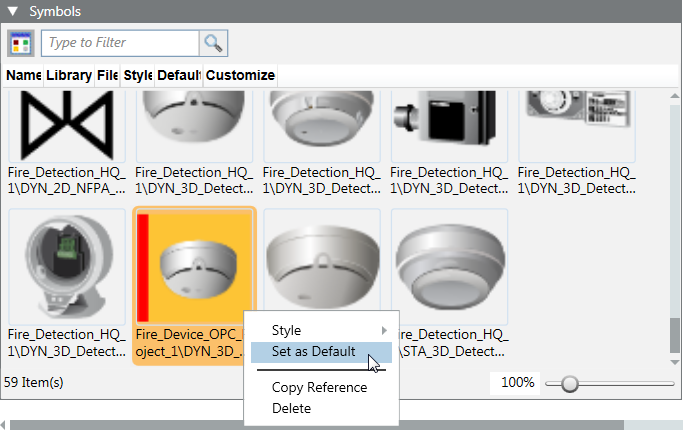The height and width of the screenshot is (433, 683).
Task: Choose Set as Default from context menu
Action: tap(314, 351)
